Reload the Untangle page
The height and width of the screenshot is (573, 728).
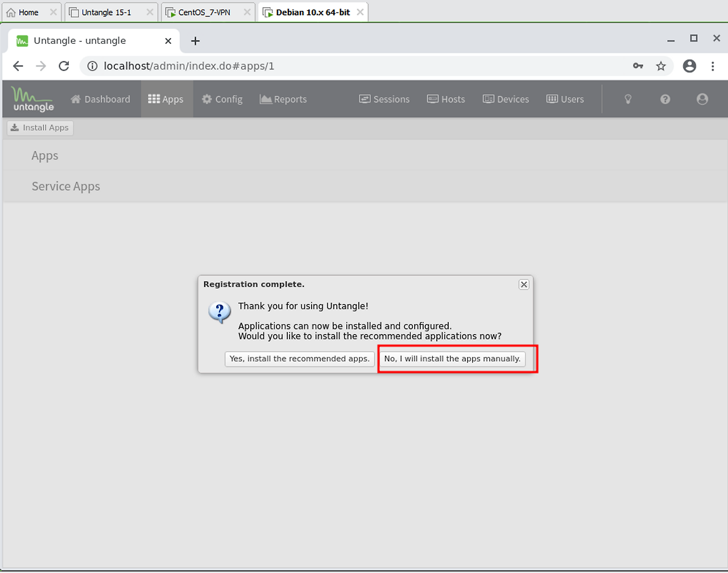click(64, 66)
